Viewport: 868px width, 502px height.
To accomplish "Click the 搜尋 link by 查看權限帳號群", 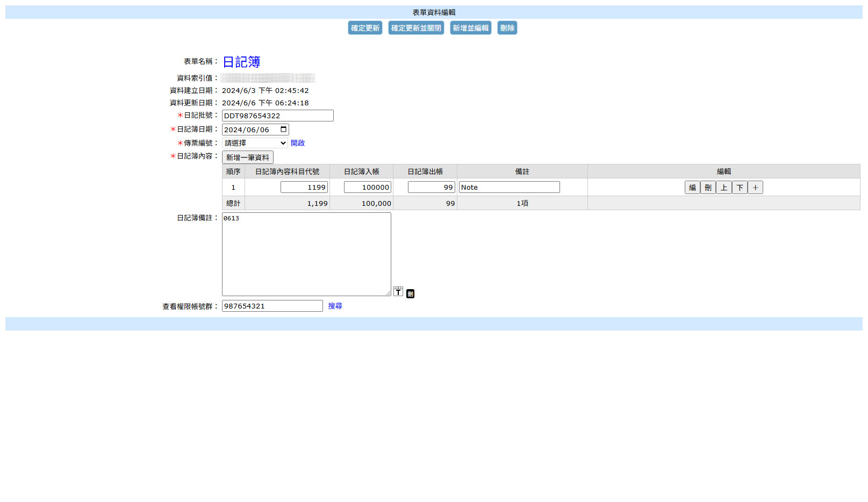I will point(335,306).
